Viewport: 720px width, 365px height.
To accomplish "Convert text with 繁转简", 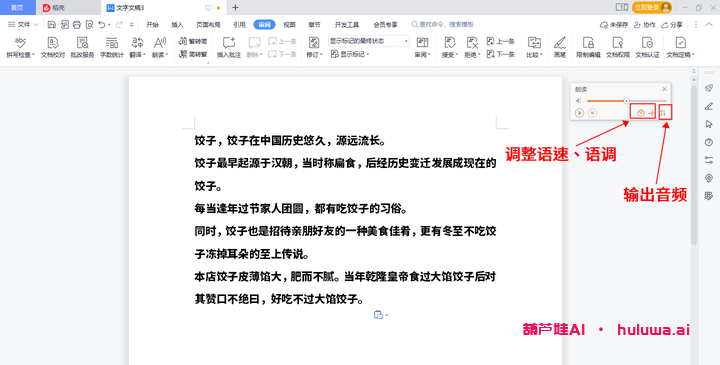I will pos(193,41).
